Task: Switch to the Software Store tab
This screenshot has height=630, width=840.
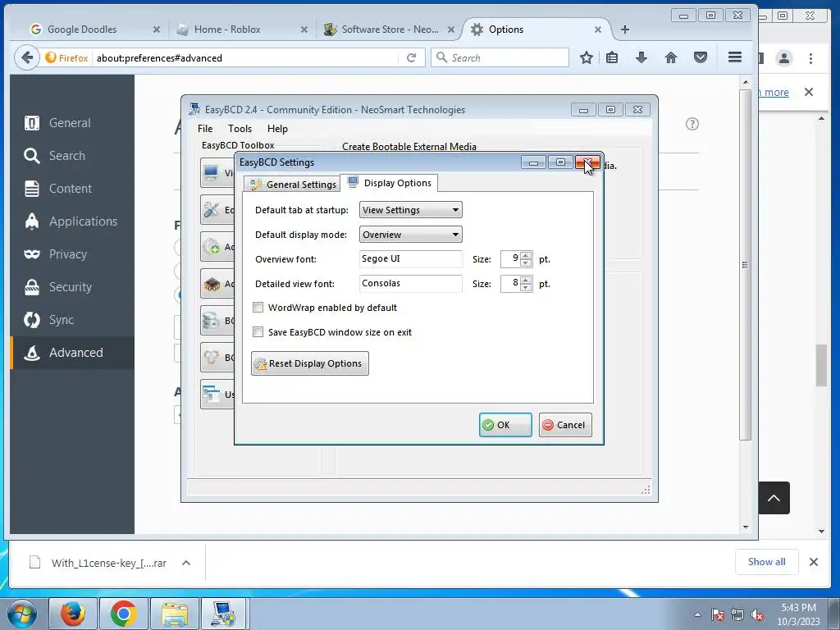Action: (390, 30)
